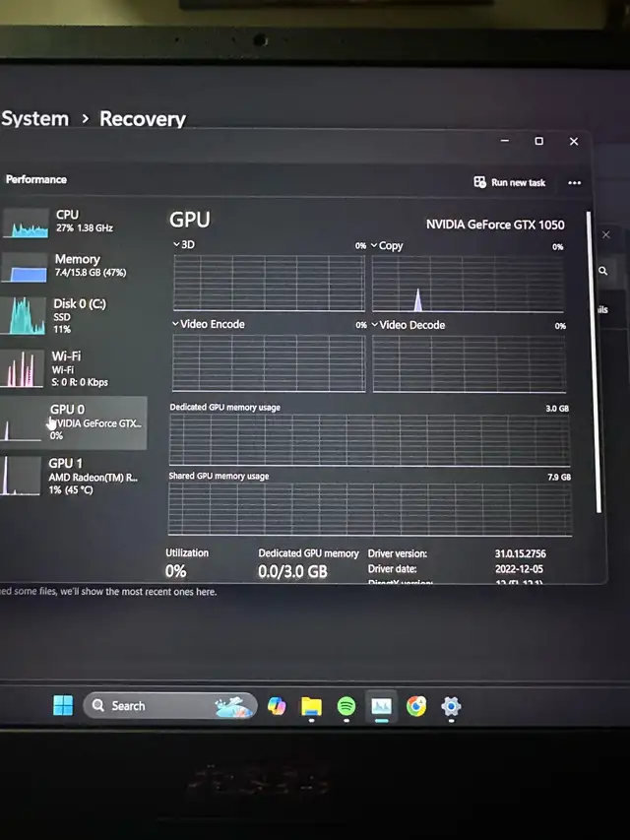Click the Wi-Fi throughput mini graph
Screen dimensions: 630x840
pyautogui.click(x=22, y=368)
